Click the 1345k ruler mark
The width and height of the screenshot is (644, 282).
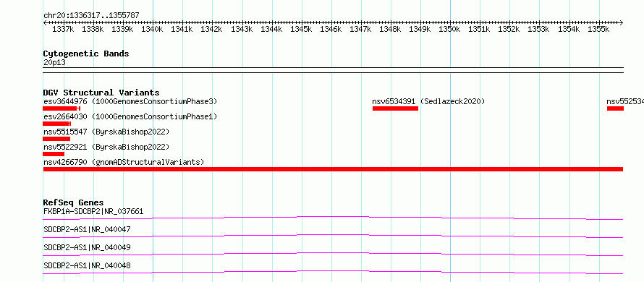[301, 30]
